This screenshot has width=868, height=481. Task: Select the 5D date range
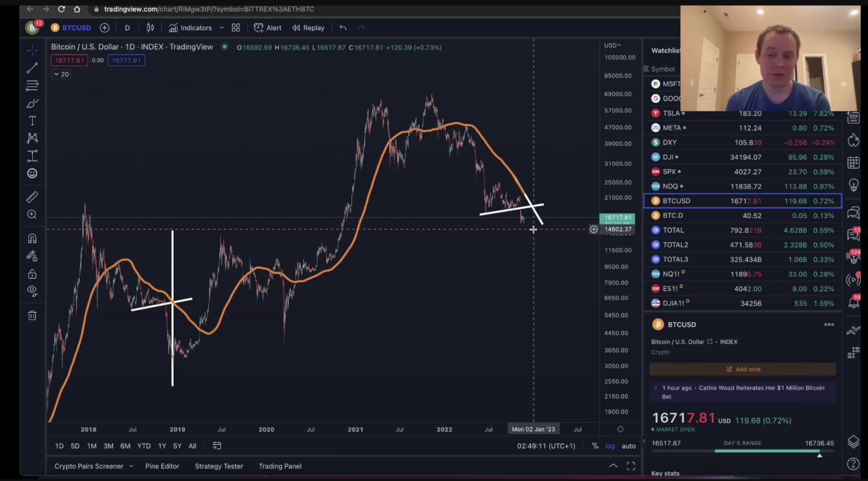coord(75,446)
